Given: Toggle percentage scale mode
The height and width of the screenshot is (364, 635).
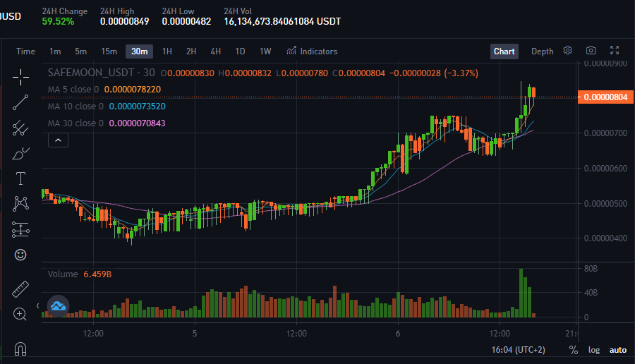Looking at the screenshot, I should 574,350.
